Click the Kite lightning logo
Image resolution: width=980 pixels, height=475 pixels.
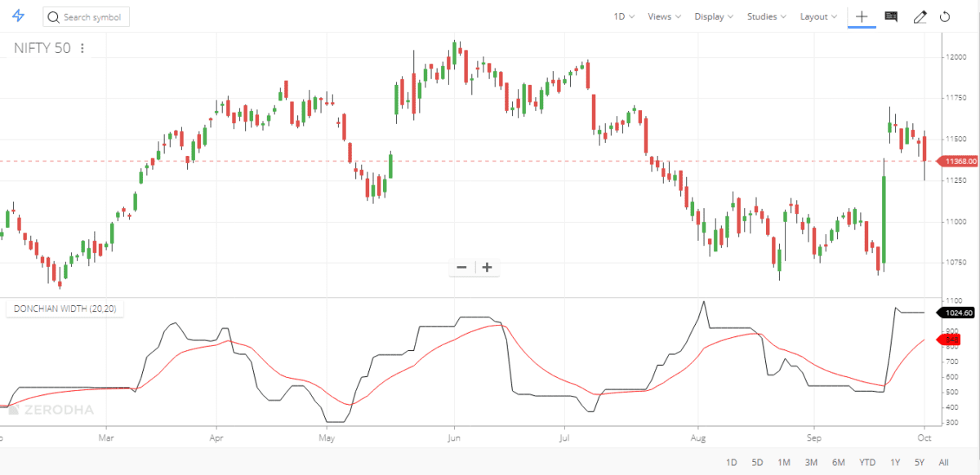click(x=17, y=16)
